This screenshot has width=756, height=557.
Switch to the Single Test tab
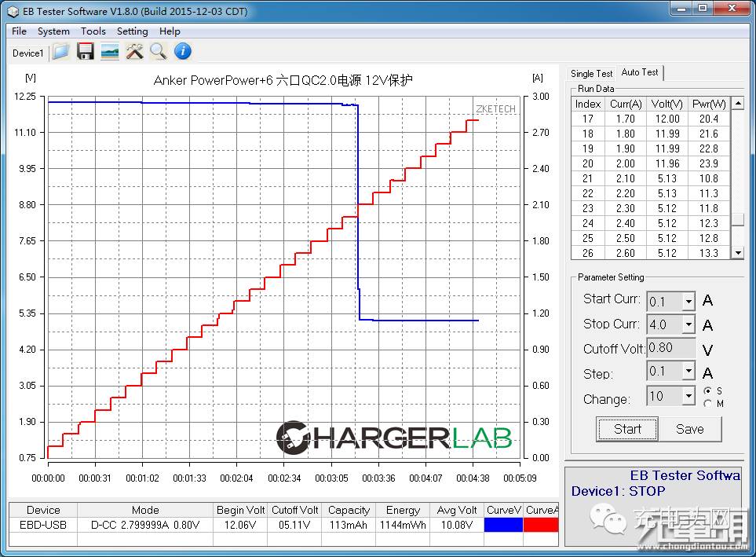pos(592,73)
